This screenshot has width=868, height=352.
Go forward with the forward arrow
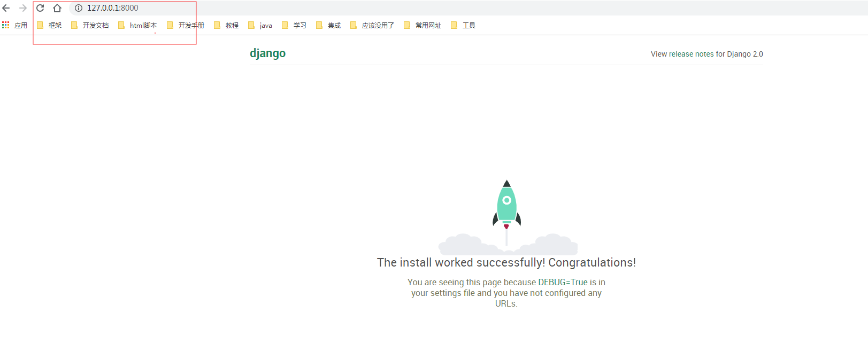pos(23,8)
